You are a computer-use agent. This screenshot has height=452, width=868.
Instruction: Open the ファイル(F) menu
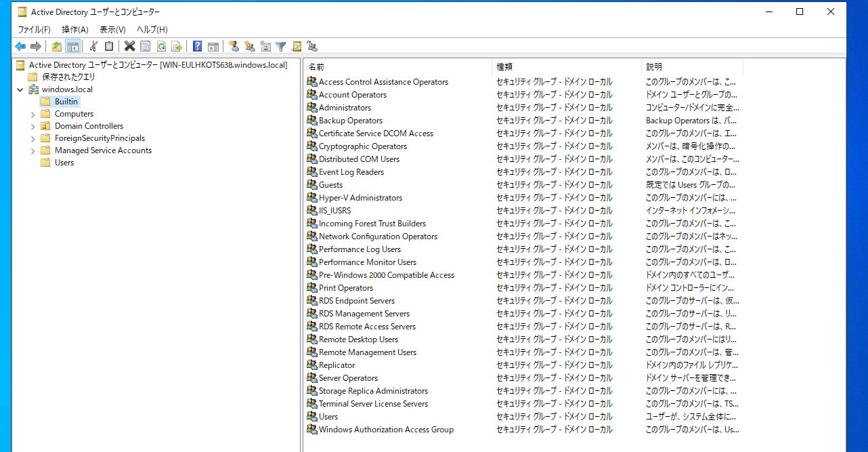(x=34, y=29)
